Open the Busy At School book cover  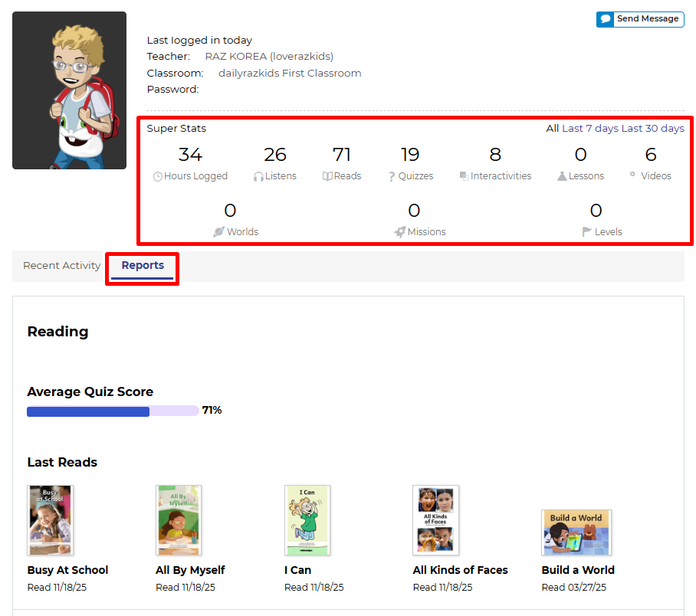[50, 519]
